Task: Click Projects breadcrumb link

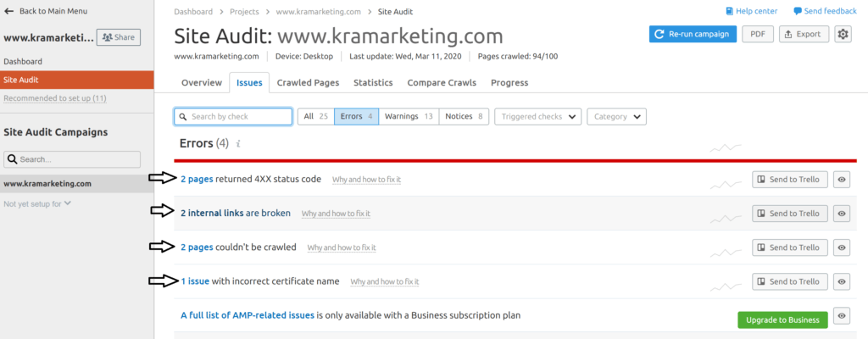Action: click(243, 11)
